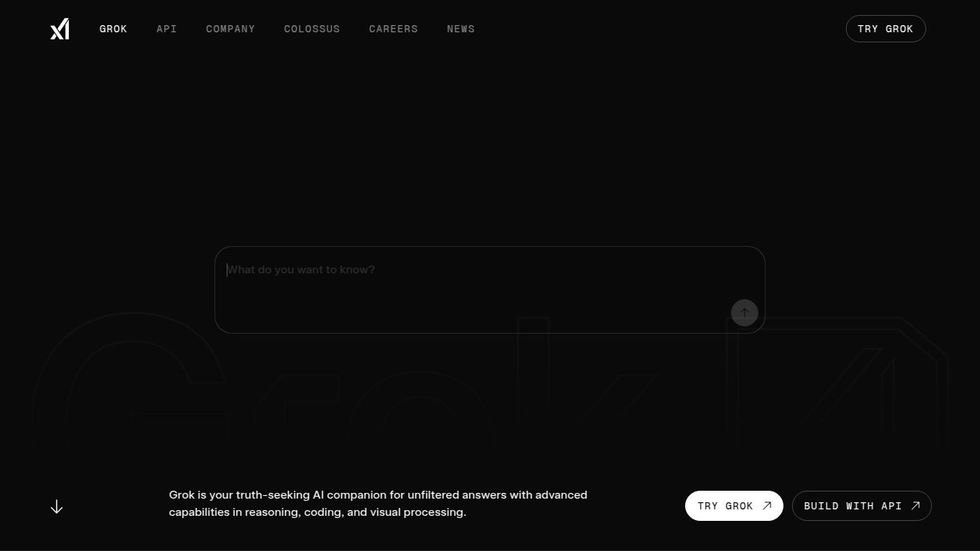Click the xAI logo in header
Image resolution: width=980 pixels, height=551 pixels.
(60, 29)
